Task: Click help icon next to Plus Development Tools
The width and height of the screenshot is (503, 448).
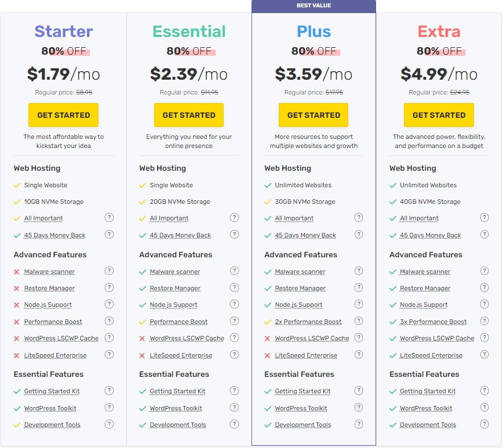Action: 359,424
